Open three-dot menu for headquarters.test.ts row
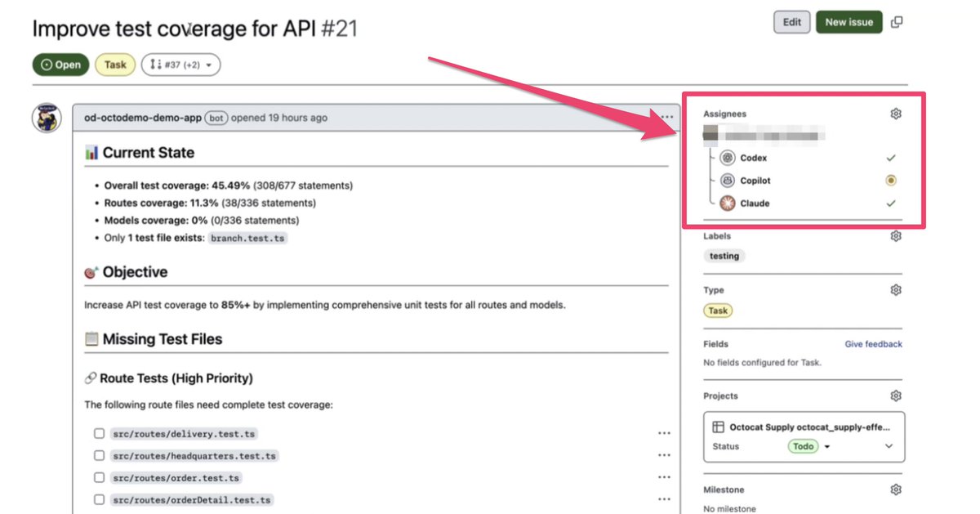 664,456
